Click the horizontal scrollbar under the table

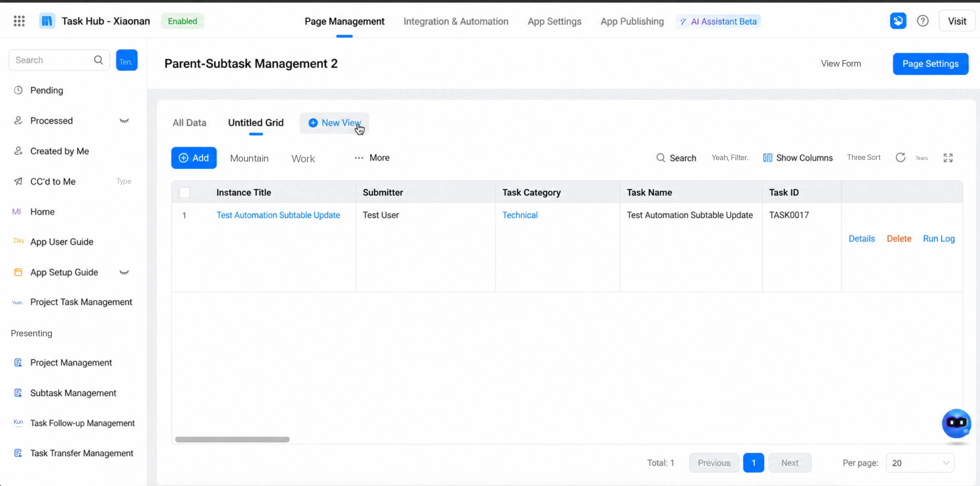click(232, 440)
